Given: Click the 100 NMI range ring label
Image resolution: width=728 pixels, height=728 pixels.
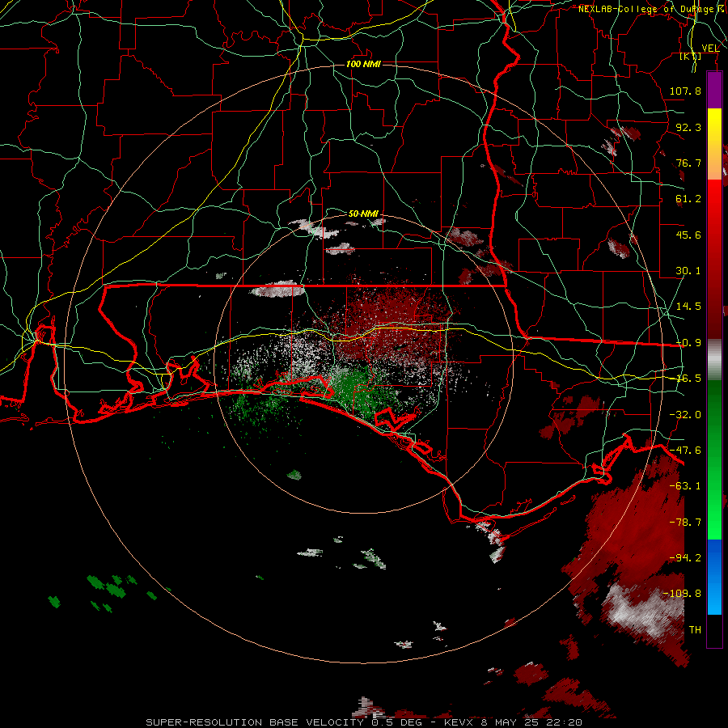Looking at the screenshot, I should tap(363, 64).
